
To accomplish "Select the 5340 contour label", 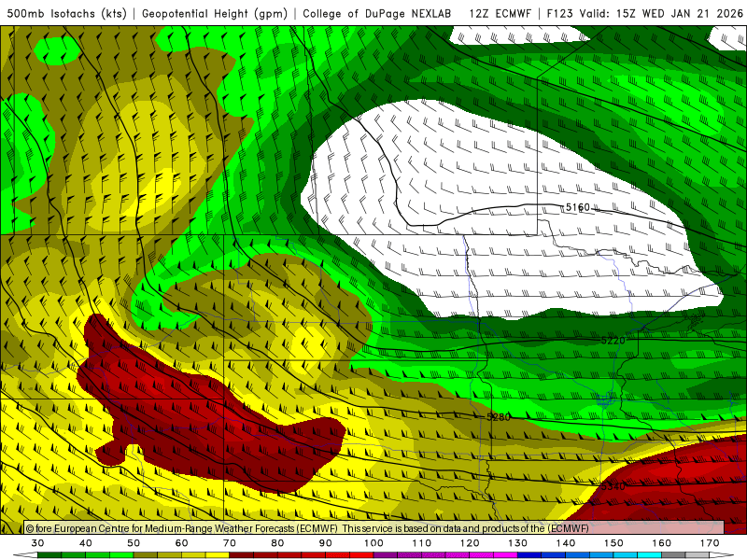I will point(613,486).
